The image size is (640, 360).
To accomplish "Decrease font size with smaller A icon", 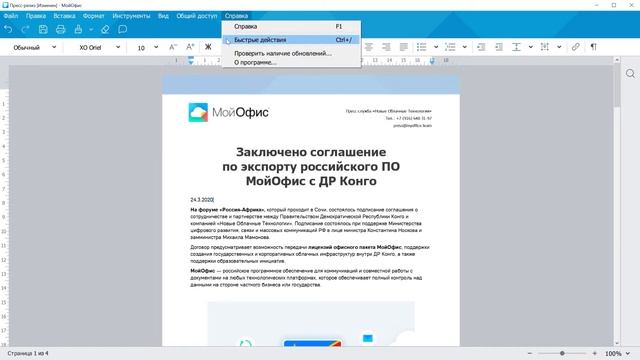I will (x=173, y=47).
